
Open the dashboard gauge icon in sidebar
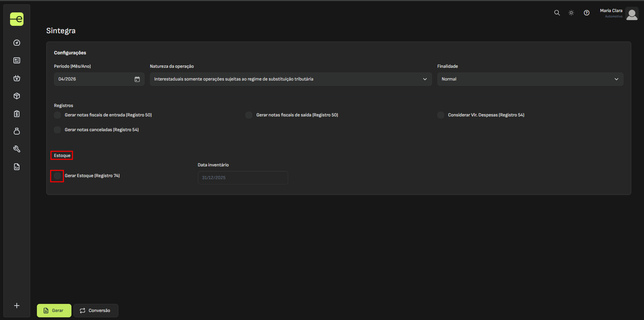pos(17,43)
